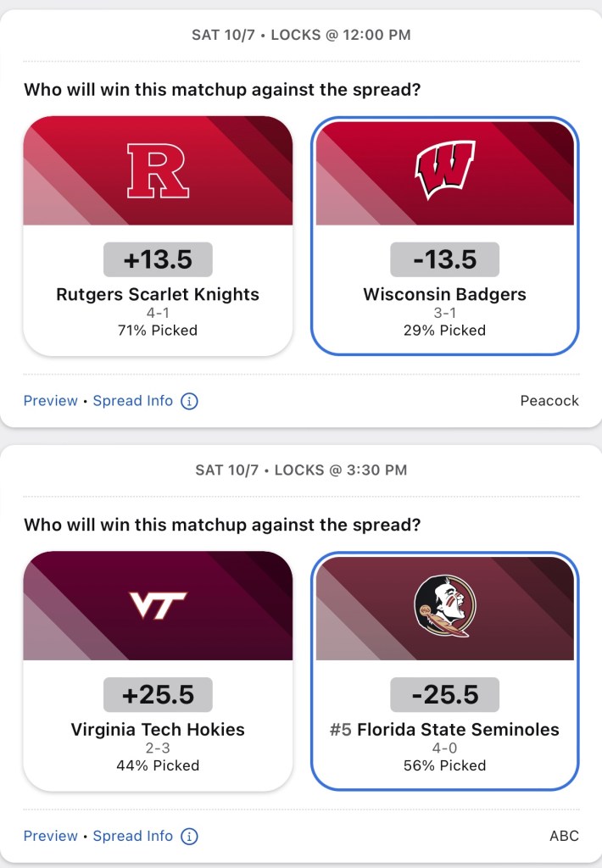Viewport: 602px width, 868px height.
Task: Open info icon in Rutgers-Wisconsin matchup
Action: pos(190,401)
